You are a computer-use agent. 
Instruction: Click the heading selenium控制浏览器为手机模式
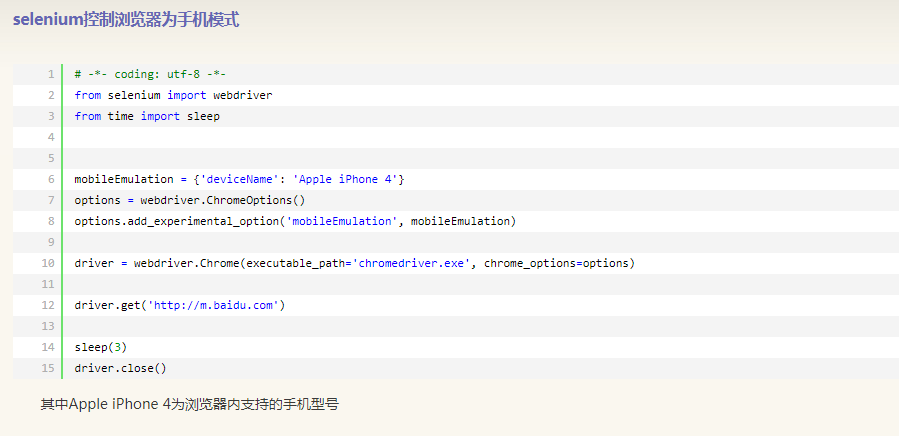click(x=126, y=20)
